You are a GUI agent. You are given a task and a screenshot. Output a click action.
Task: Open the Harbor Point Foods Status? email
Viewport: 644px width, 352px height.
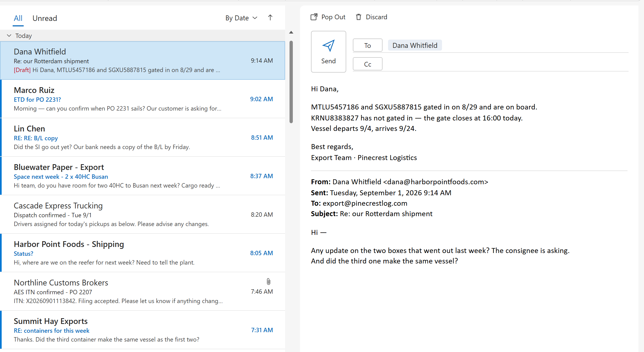pos(143,253)
